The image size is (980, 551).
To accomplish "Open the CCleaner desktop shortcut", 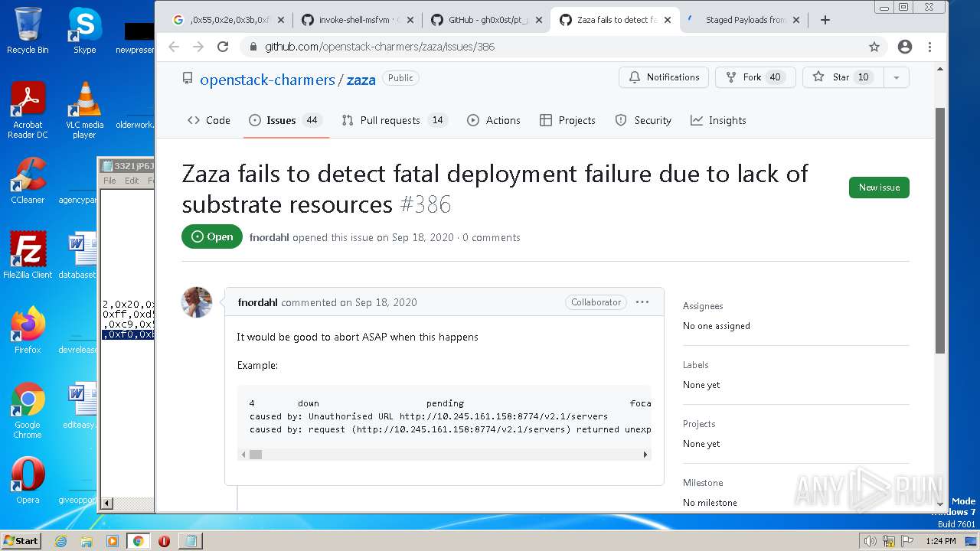I will click(x=28, y=181).
